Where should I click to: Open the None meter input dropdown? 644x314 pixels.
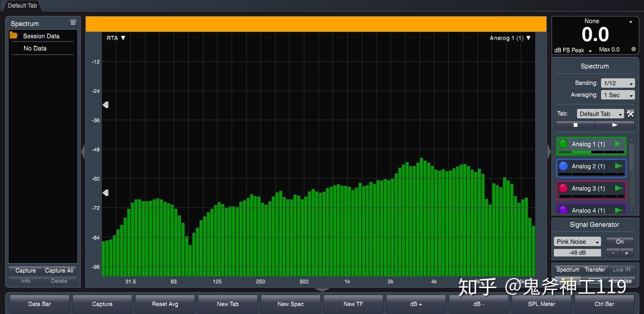coord(608,21)
